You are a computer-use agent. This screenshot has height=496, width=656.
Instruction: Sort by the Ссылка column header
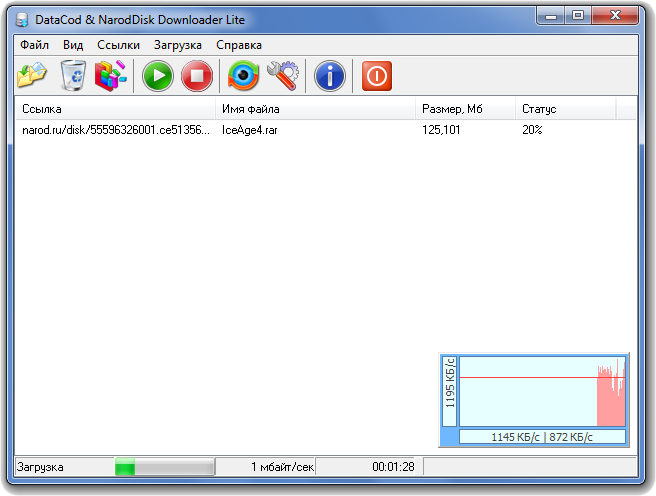115,109
